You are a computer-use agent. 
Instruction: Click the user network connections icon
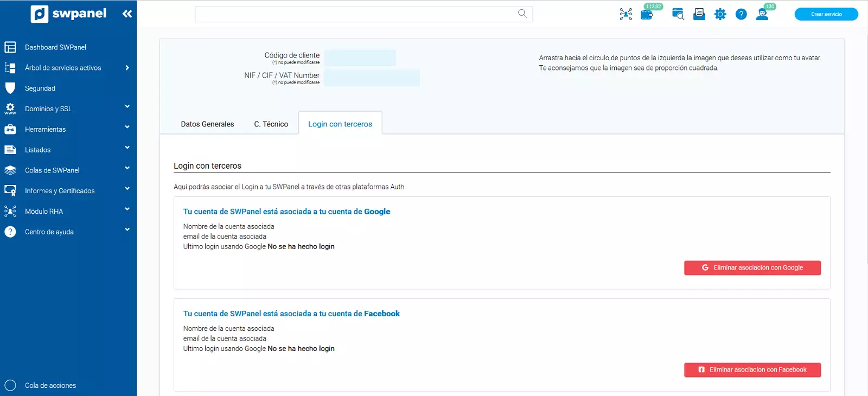tap(626, 14)
